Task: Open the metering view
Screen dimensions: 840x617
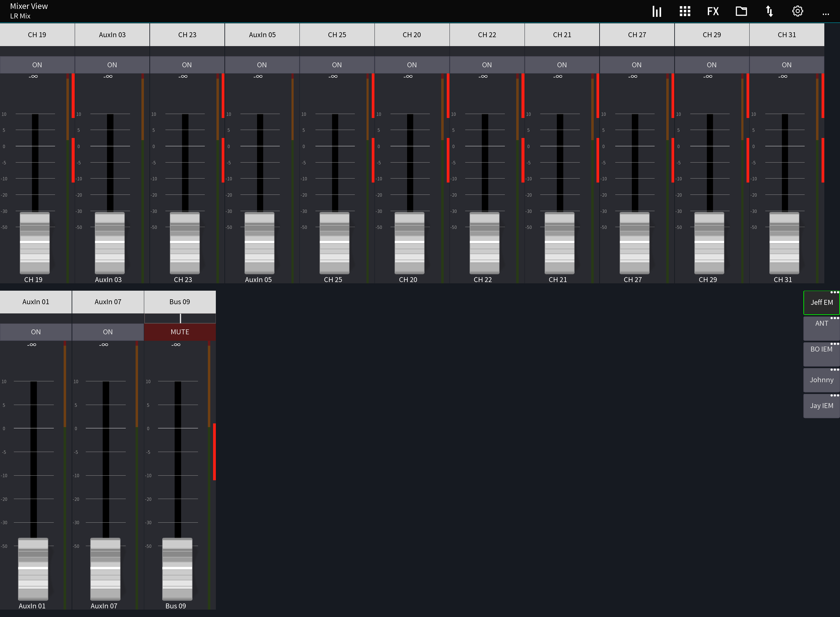Action: (x=657, y=11)
